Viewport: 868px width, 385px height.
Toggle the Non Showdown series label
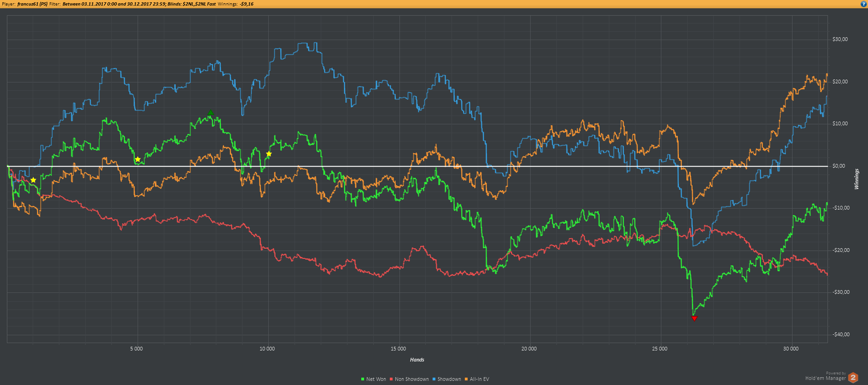coord(412,379)
